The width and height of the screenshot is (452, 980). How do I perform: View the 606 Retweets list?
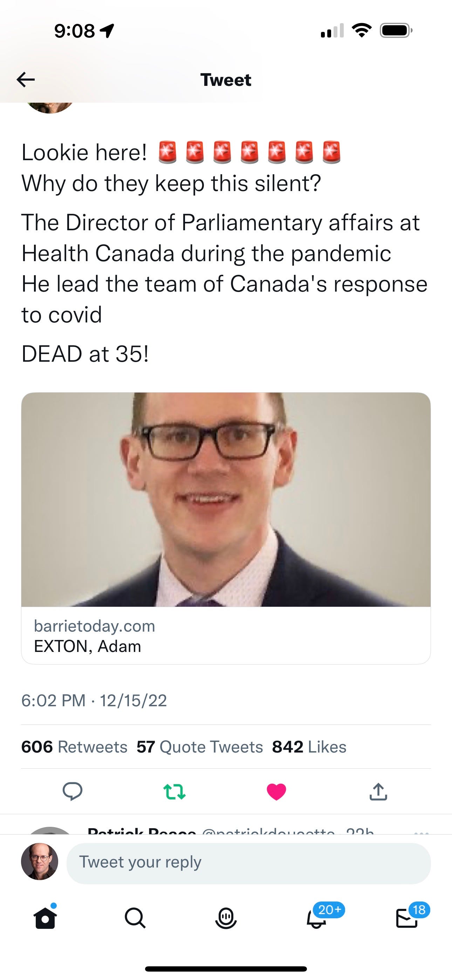pos(74,747)
